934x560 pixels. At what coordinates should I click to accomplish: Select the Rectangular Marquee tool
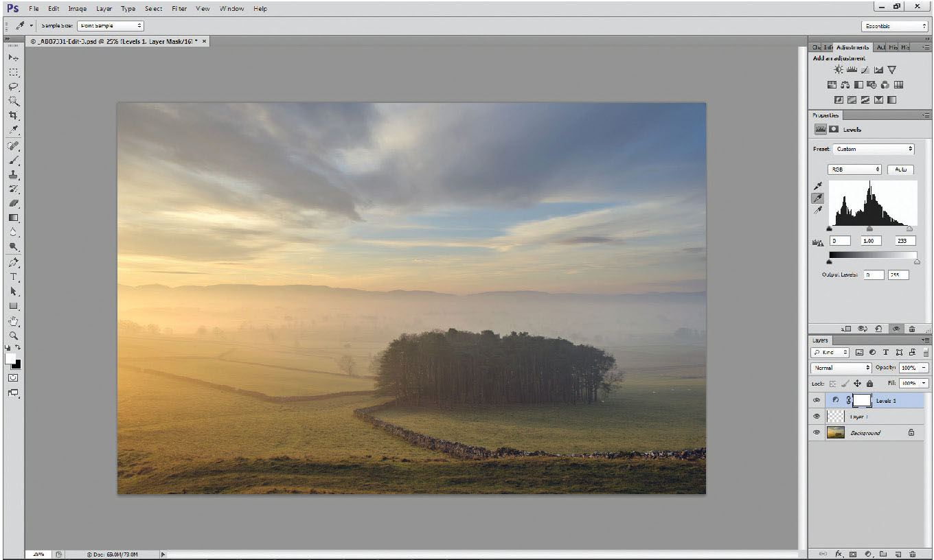point(13,72)
